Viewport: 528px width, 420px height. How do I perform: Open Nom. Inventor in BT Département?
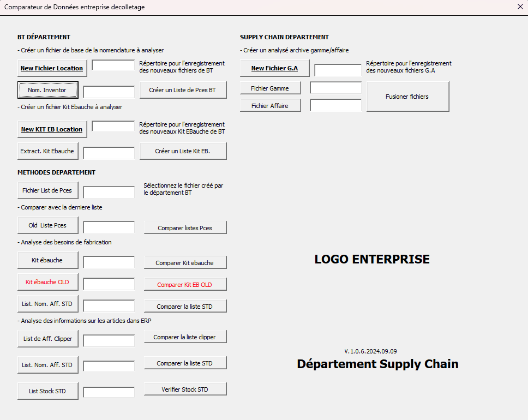[x=47, y=89]
